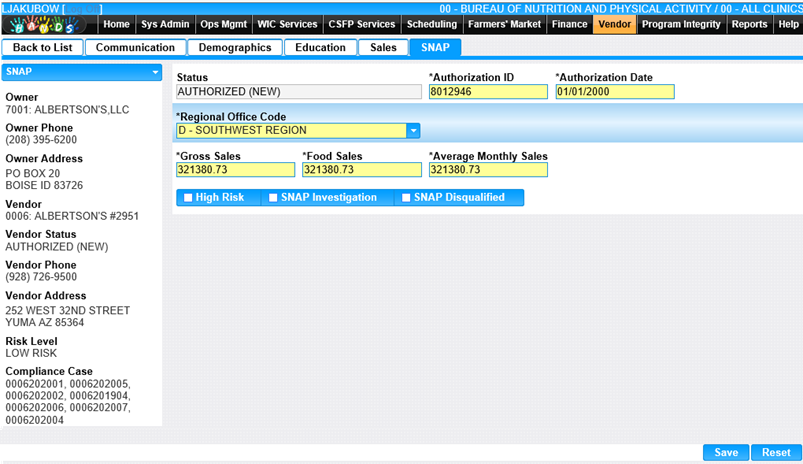Check the SNAP Disqualified checkbox
Viewport: 803px width, 464px height.
[406, 198]
